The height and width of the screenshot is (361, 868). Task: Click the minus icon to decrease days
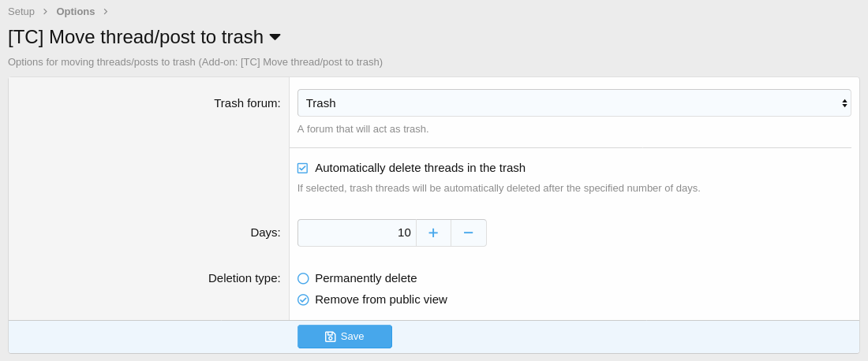point(468,233)
